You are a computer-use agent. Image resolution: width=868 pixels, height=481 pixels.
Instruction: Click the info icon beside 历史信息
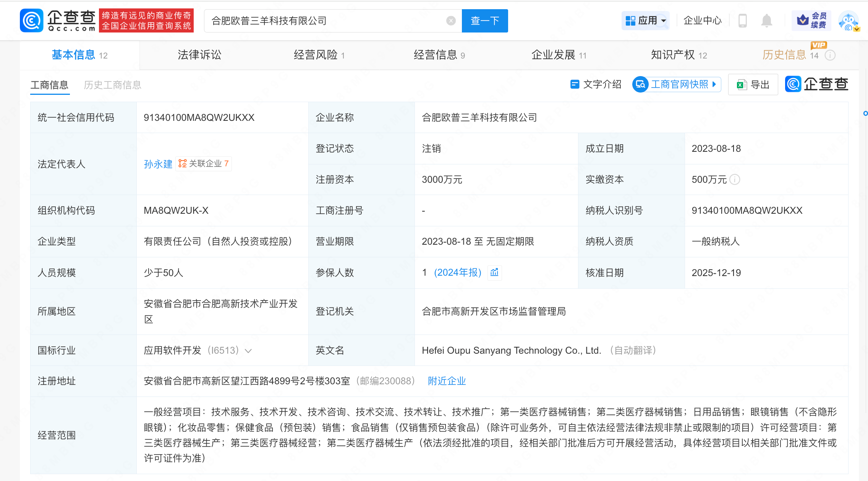coord(830,55)
